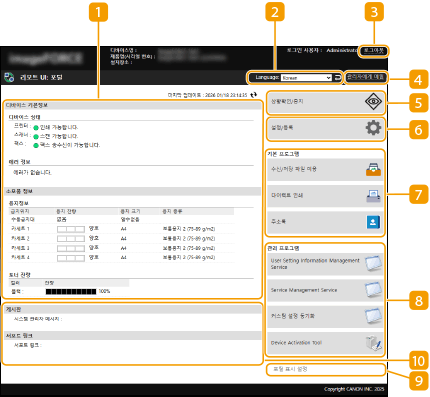The width and height of the screenshot is (430, 397).
Task: Click the direct print printer icon
Action: pos(373,196)
